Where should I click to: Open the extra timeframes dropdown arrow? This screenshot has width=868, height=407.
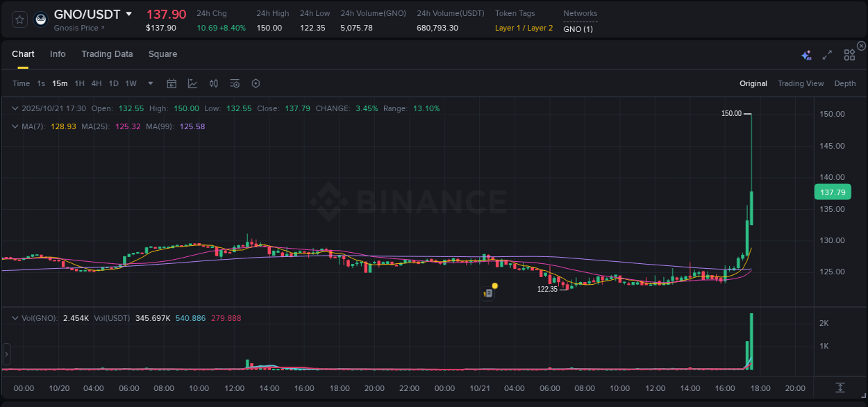150,83
